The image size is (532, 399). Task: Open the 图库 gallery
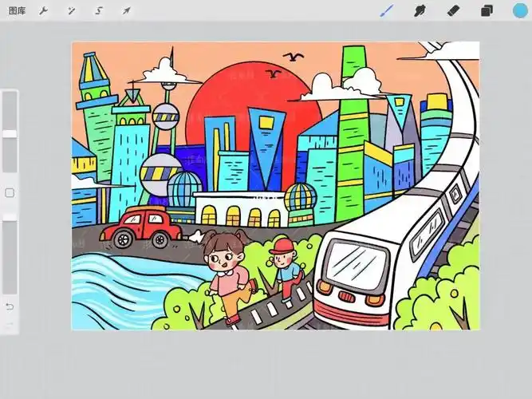[16, 11]
